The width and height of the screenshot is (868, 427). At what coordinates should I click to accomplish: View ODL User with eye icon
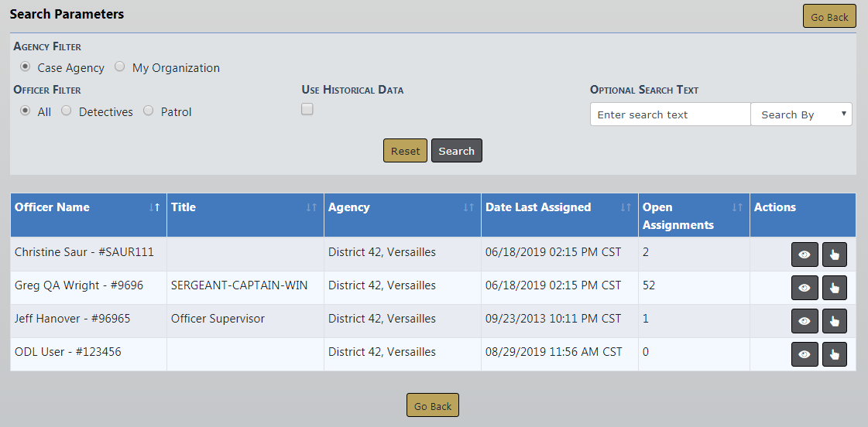[x=805, y=354]
